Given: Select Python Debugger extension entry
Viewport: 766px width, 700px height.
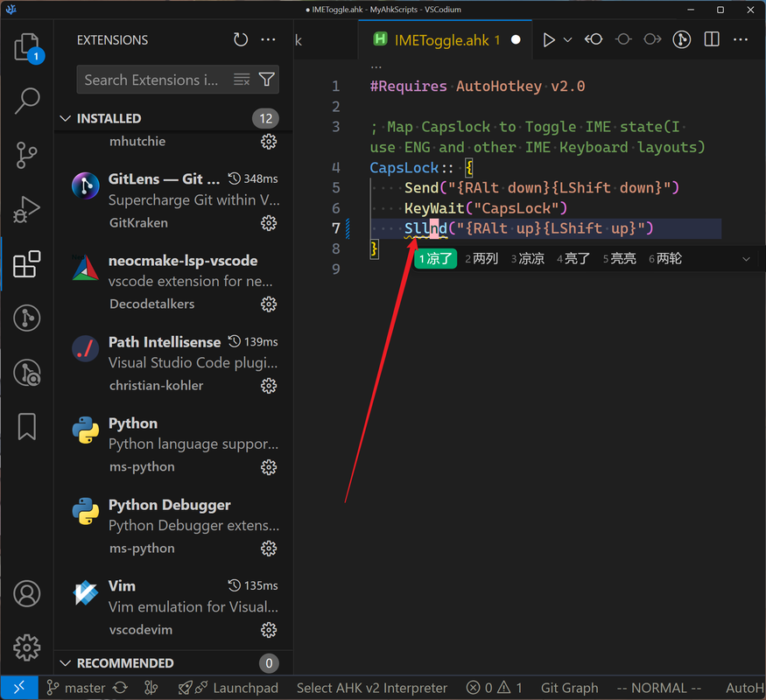Looking at the screenshot, I should pyautogui.click(x=173, y=526).
